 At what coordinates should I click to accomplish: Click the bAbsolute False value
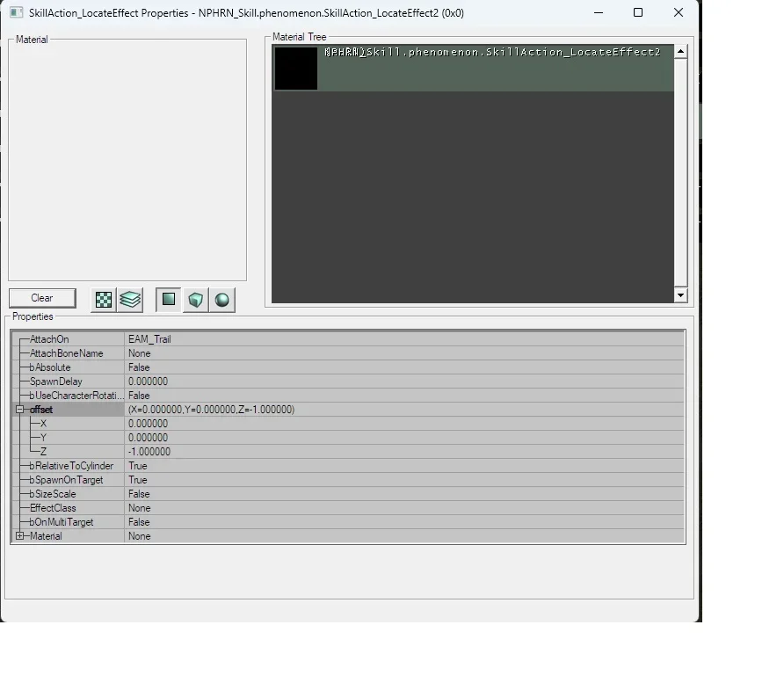(x=404, y=367)
